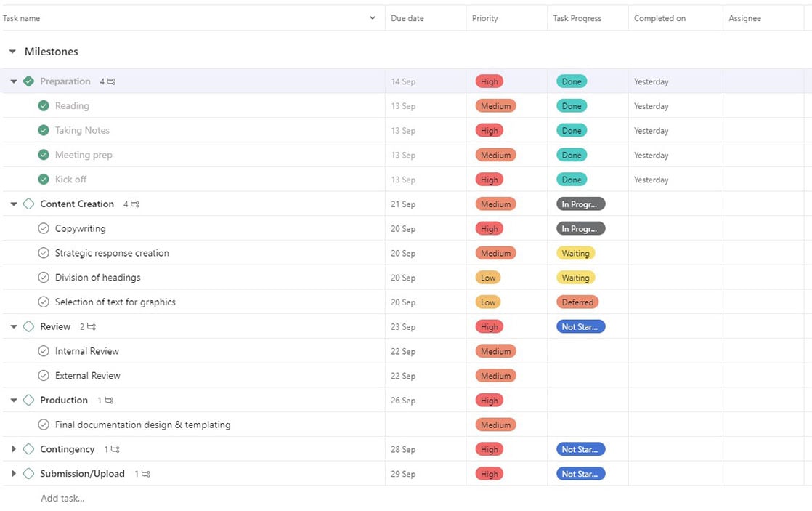Mark Division of headings complete
Image resolution: width=812 pixels, height=511 pixels.
[44, 277]
